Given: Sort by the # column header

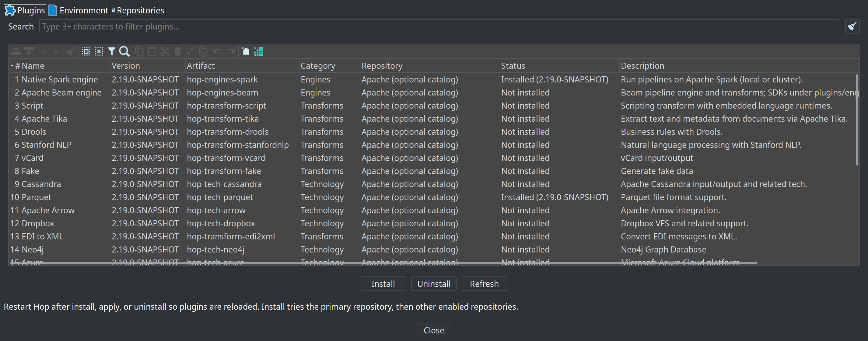Looking at the screenshot, I should [x=16, y=66].
